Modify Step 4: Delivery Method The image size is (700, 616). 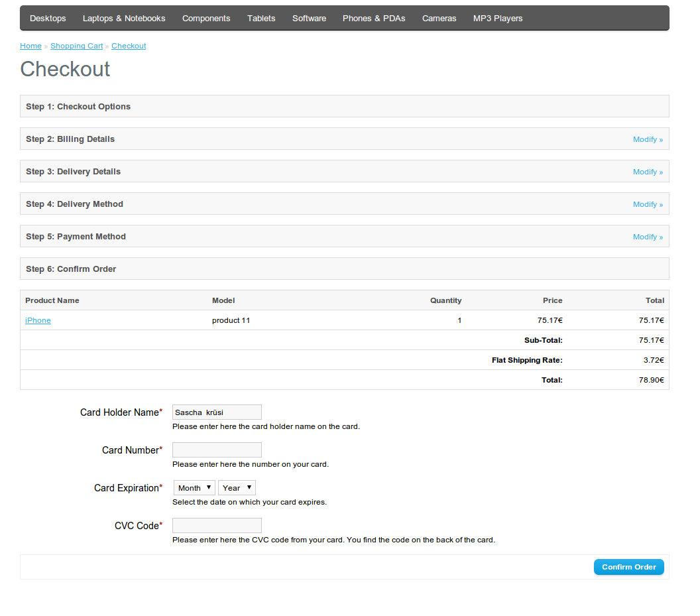pos(647,204)
